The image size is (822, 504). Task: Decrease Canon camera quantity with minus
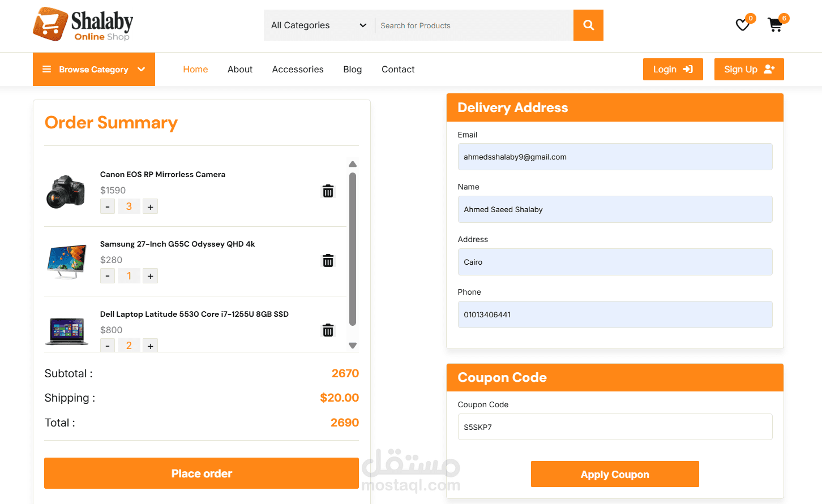pyautogui.click(x=108, y=206)
